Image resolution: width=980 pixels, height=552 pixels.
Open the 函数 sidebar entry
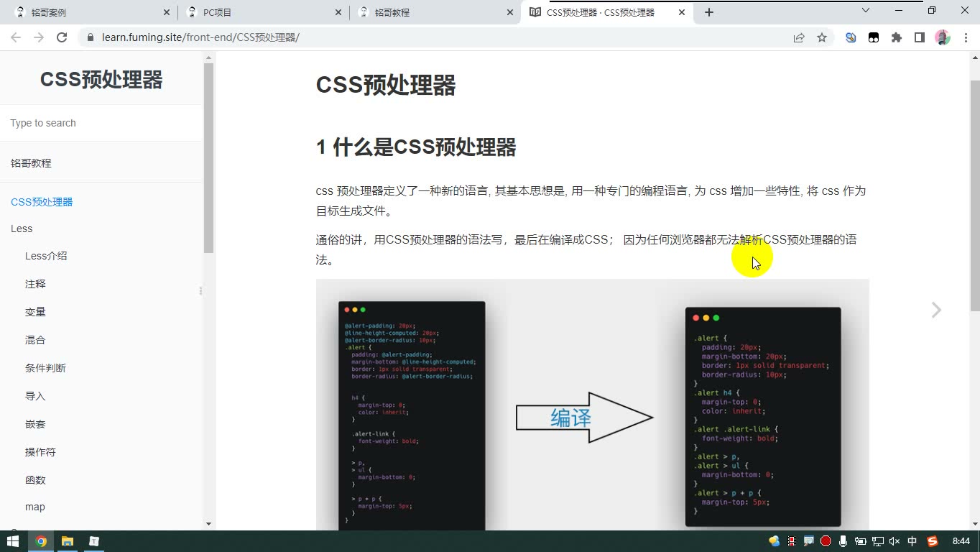click(35, 480)
